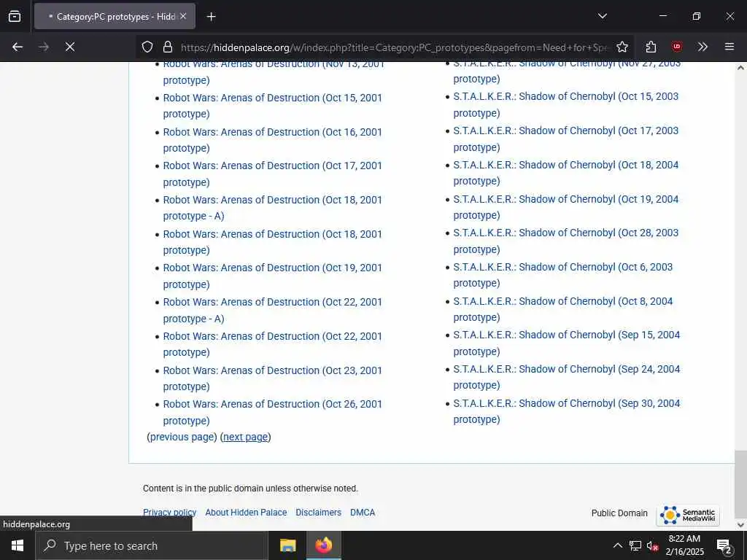Open S.T.A.L.K.E.R. Oct 17, 2003 prototype
The height and width of the screenshot is (560, 747).
tap(566, 139)
